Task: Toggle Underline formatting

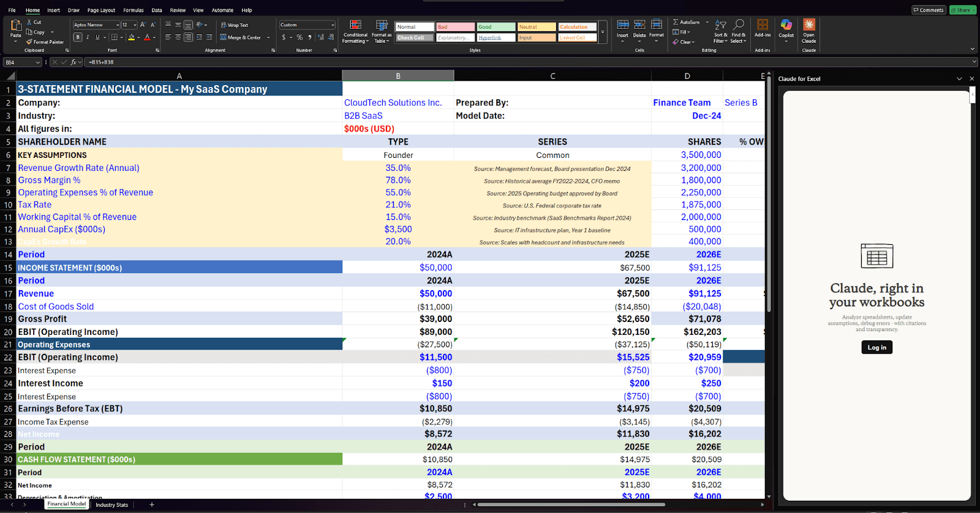Action: click(x=97, y=37)
